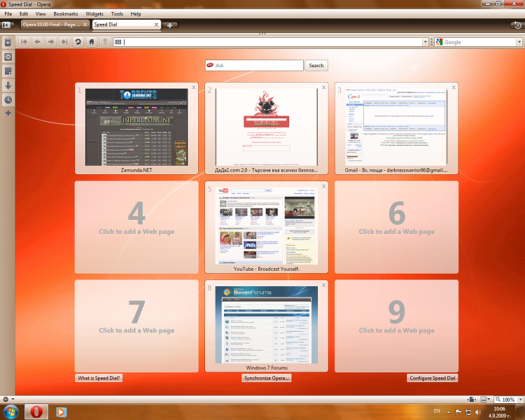Open the Edit menu
Viewport: 525px width, 420px height.
pos(24,14)
